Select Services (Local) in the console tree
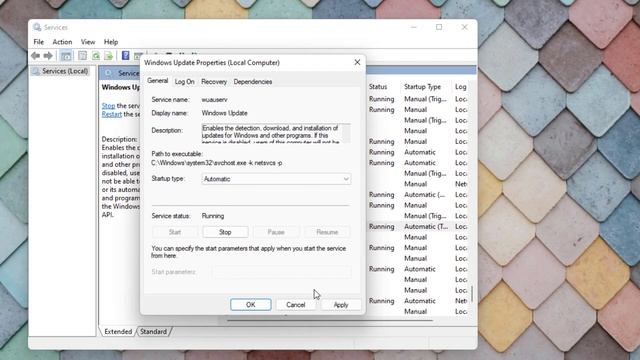This screenshot has height=360, width=640. click(x=65, y=71)
